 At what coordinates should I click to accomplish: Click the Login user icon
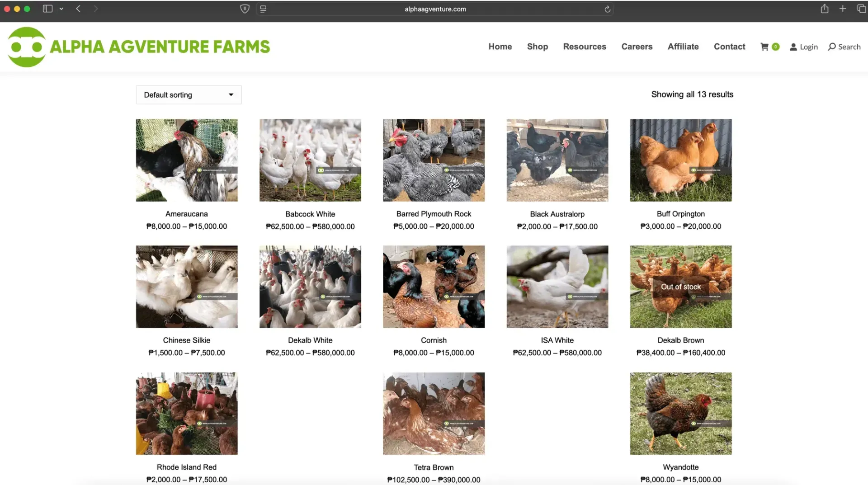coord(793,47)
